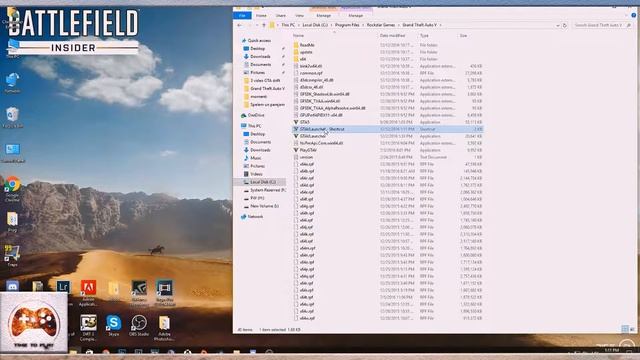Open recent locations dropdown beside Forward arrow

pyautogui.click(x=257, y=25)
